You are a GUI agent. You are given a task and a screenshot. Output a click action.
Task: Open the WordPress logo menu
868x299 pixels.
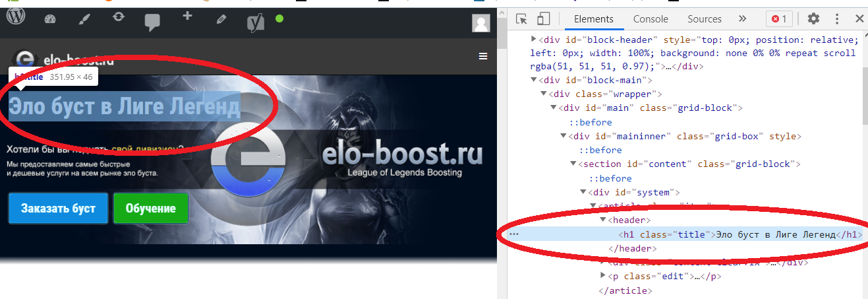[16, 17]
